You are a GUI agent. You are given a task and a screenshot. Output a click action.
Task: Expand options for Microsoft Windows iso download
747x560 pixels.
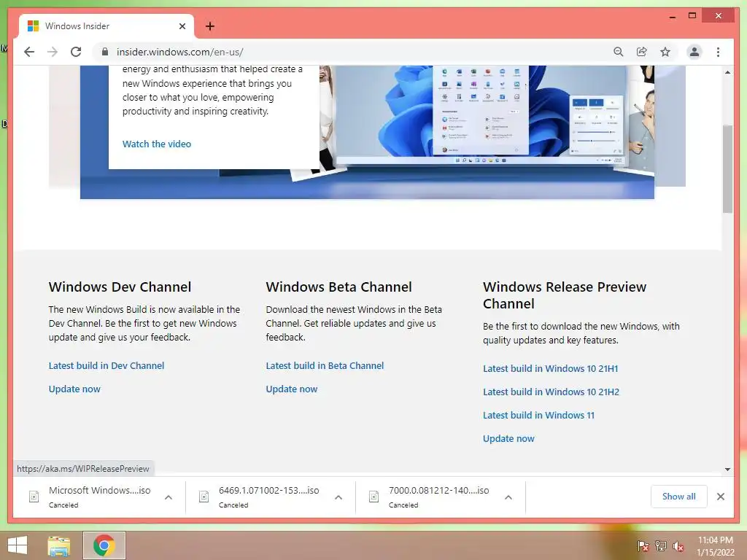pyautogui.click(x=169, y=497)
